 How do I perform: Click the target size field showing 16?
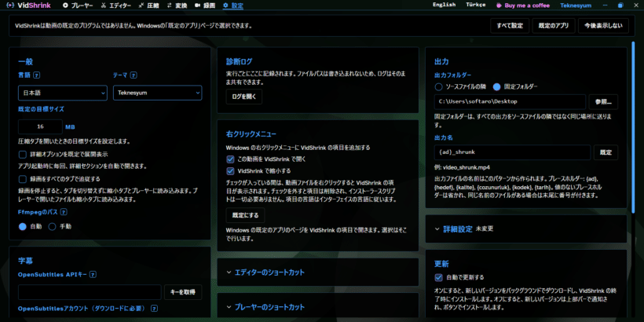pos(40,126)
